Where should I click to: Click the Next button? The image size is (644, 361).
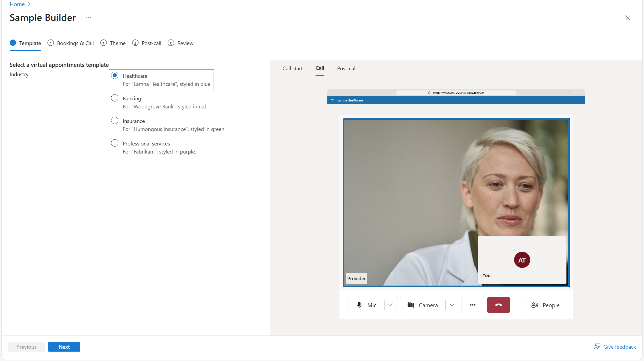[64, 347]
